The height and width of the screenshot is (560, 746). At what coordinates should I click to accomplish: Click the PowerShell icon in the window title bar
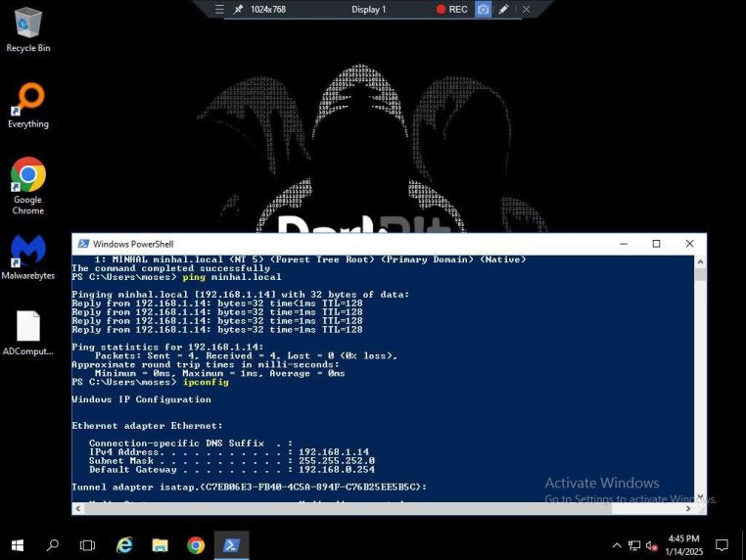[84, 244]
